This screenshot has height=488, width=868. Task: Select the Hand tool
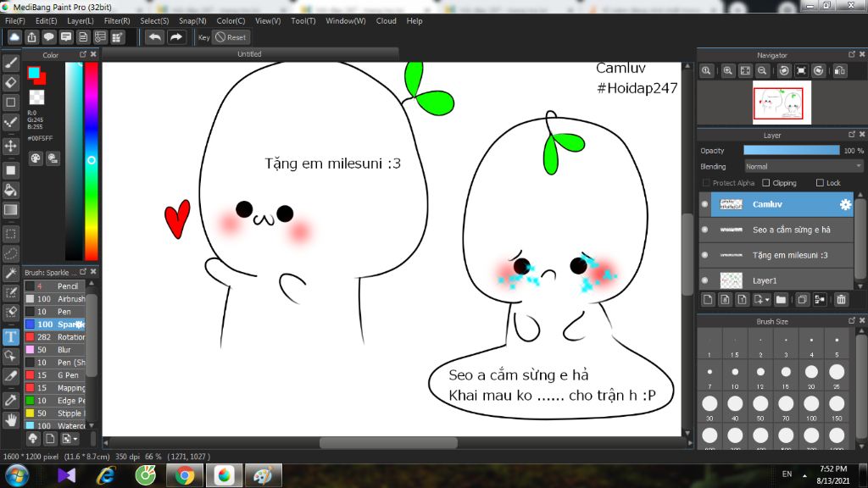tap(10, 420)
